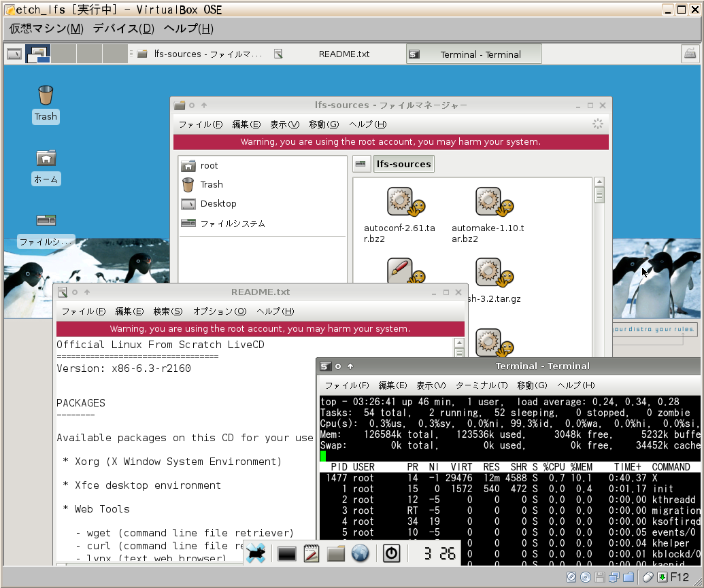Open オプション(O) menu in README.txt editor
Viewport: 704px width, 588px height.
pos(220,311)
